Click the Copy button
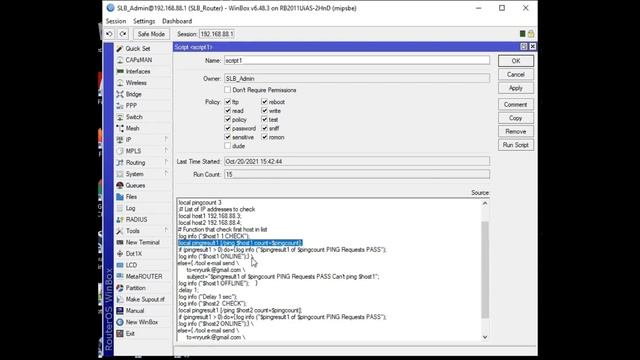Image resolution: width=640 pixels, height=360 pixels. [516, 118]
